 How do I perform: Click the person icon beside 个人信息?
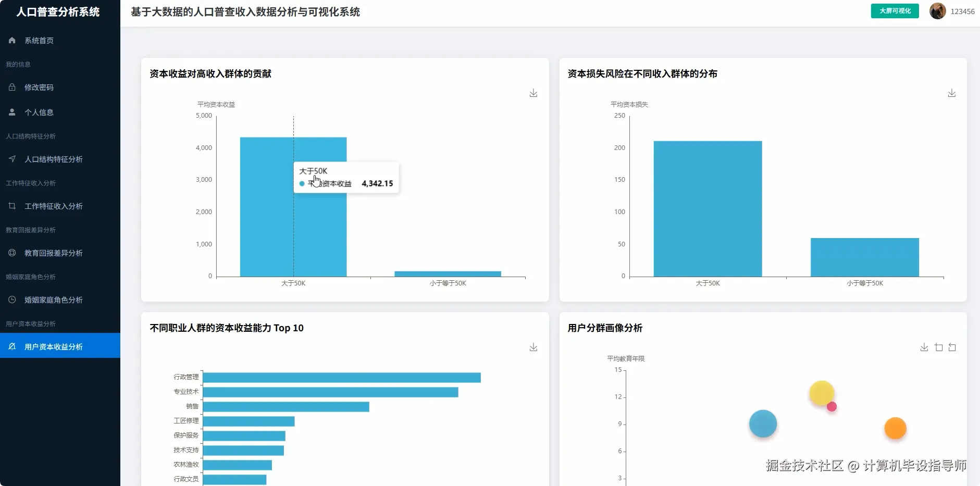click(11, 112)
